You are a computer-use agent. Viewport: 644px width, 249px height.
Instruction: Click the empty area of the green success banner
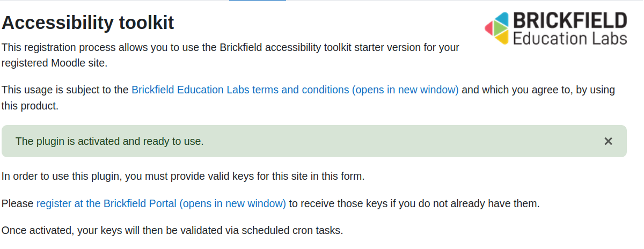click(402, 141)
